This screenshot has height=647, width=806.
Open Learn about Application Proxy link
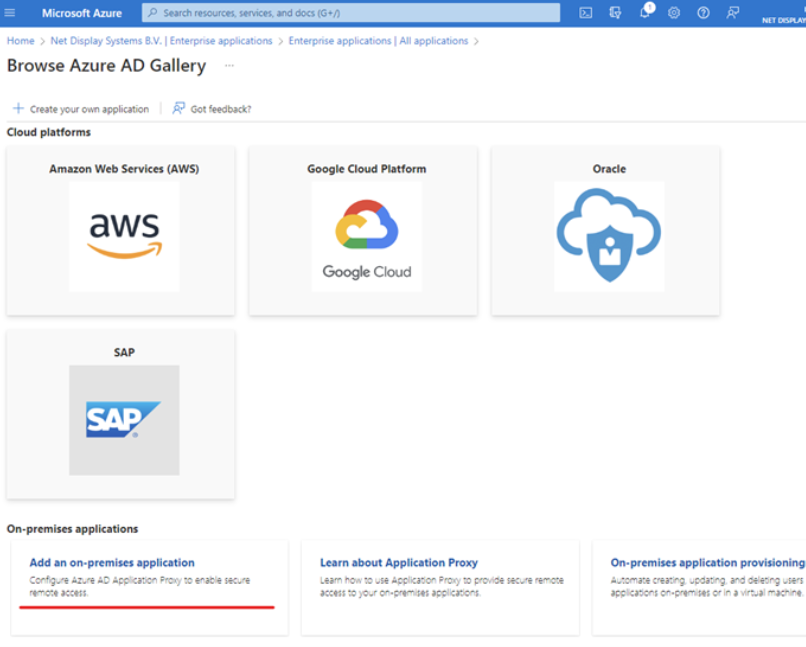(x=399, y=563)
